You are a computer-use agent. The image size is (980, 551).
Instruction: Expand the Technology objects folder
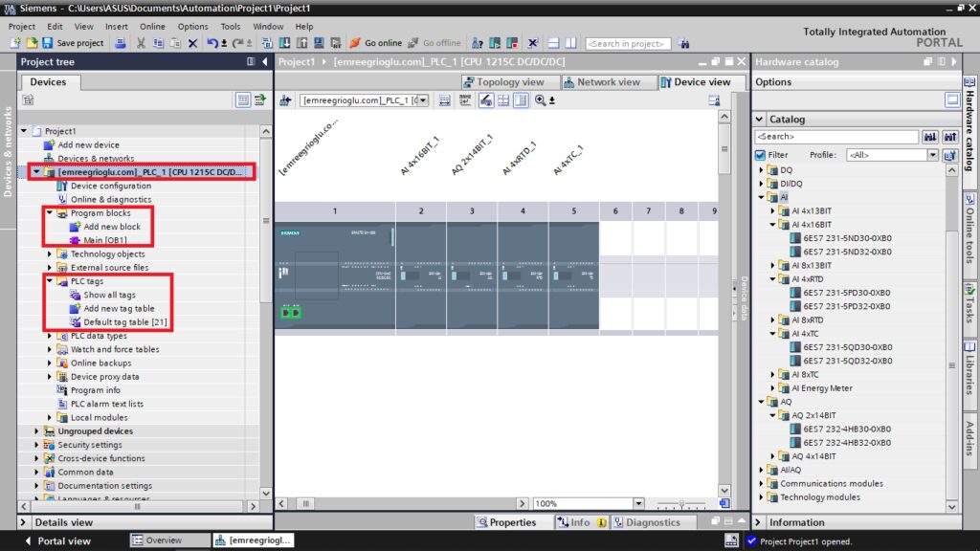pyautogui.click(x=50, y=254)
